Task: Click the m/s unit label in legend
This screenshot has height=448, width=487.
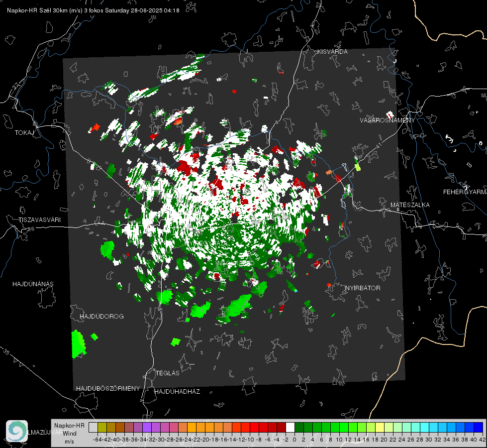Action: pyautogui.click(x=69, y=442)
